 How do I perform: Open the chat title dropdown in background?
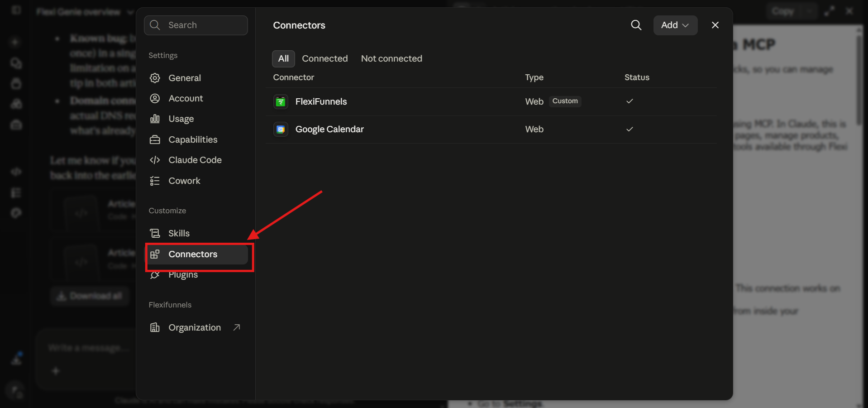[130, 12]
